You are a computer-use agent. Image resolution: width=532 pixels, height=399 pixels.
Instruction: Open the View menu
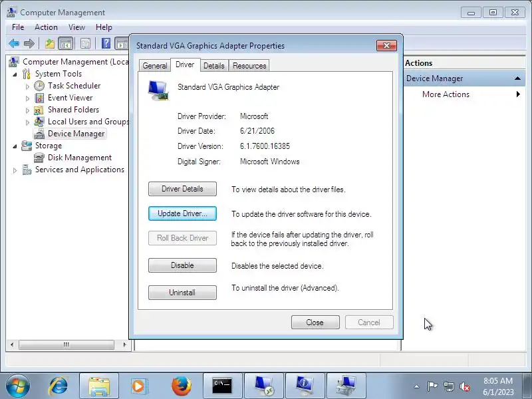point(76,27)
